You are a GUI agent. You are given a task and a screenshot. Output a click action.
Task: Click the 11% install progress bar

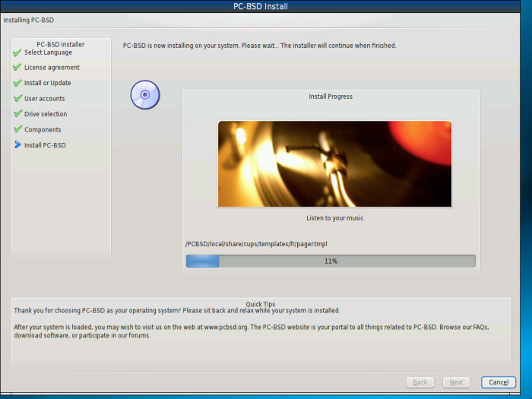pos(331,261)
